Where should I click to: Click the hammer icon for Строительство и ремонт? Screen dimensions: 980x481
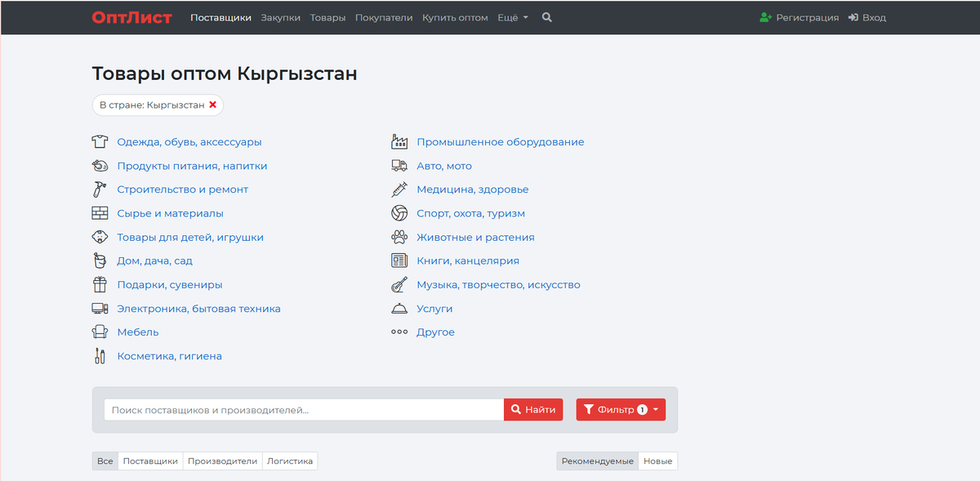point(100,189)
